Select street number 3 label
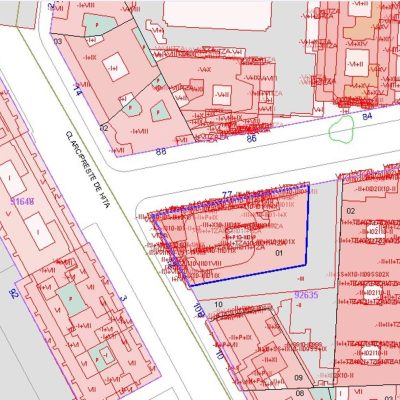Image resolution: width=400 pixels, height=400 pixels. pyautogui.click(x=123, y=298)
